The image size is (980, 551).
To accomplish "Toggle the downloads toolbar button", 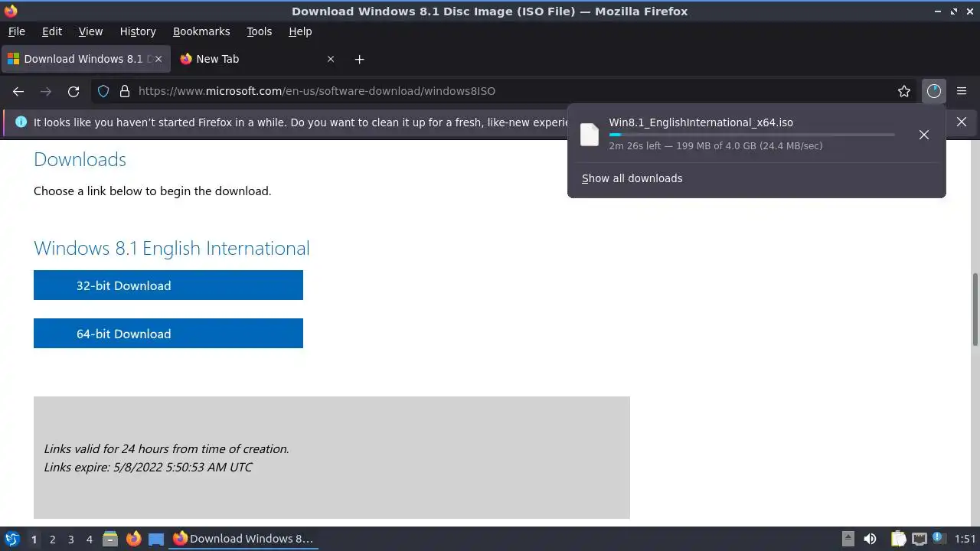I will [x=933, y=91].
